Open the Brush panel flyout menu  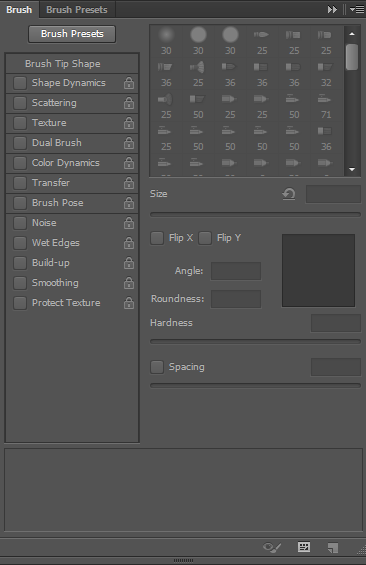click(x=357, y=9)
